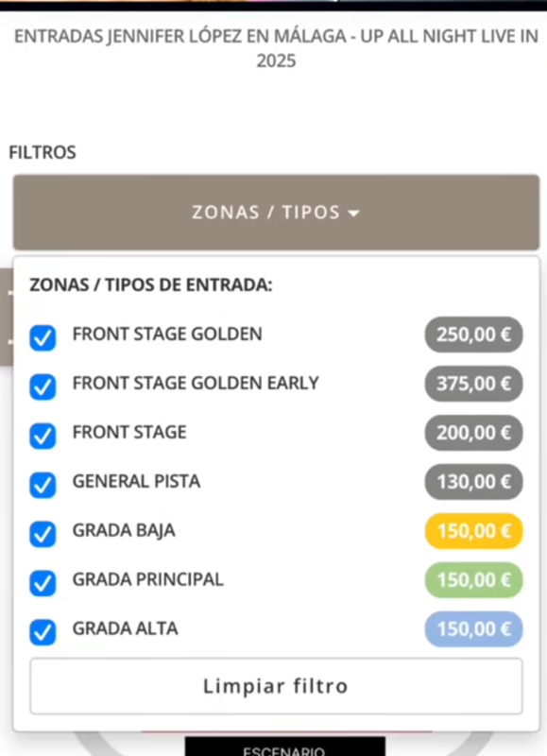Click the 130,00 € price badge
The image size is (547, 756).
pos(473,482)
